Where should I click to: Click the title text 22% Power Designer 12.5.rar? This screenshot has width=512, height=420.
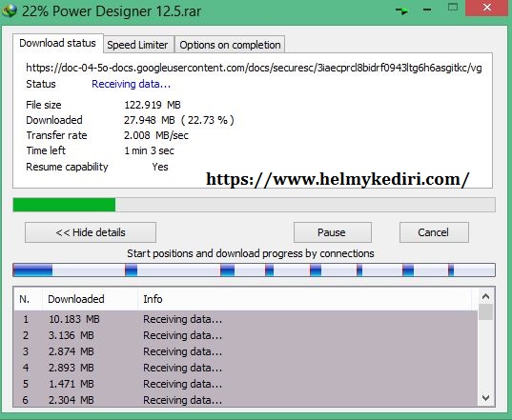point(112,11)
